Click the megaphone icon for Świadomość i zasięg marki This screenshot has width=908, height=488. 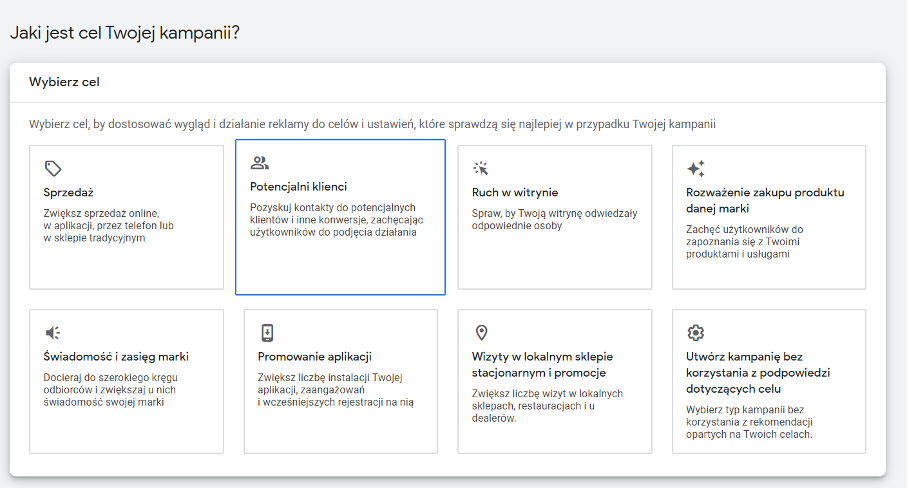pos(53,332)
